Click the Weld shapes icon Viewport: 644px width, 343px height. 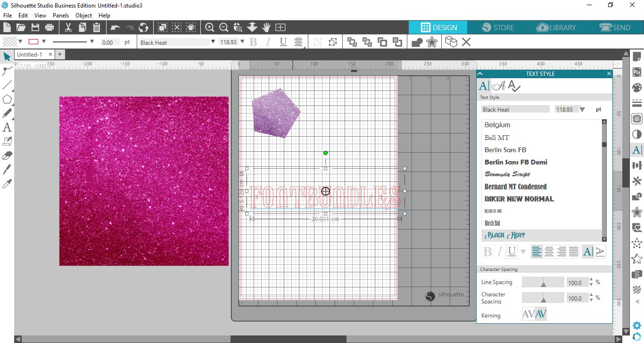tap(417, 42)
